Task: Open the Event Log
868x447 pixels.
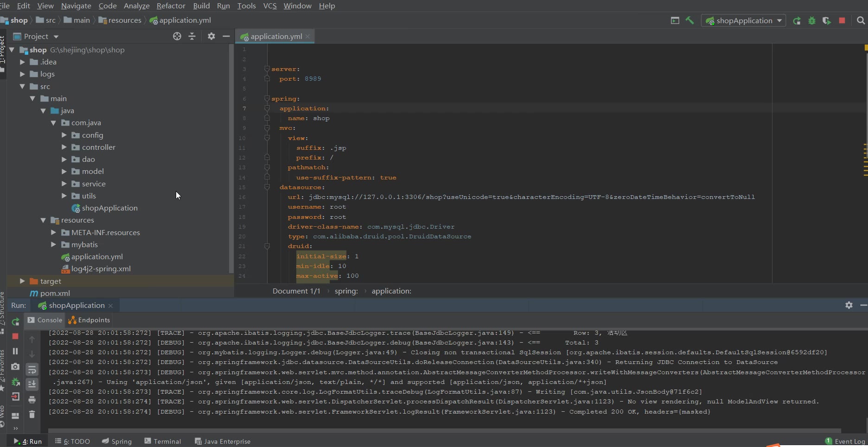Action: [x=845, y=441]
